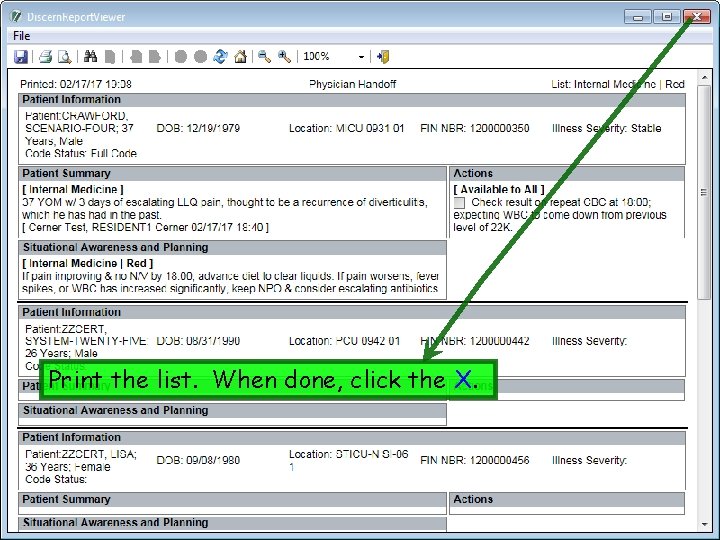720x540 pixels.
Task: Click the DiscernReportViewer title bar app icon
Action: (16, 17)
